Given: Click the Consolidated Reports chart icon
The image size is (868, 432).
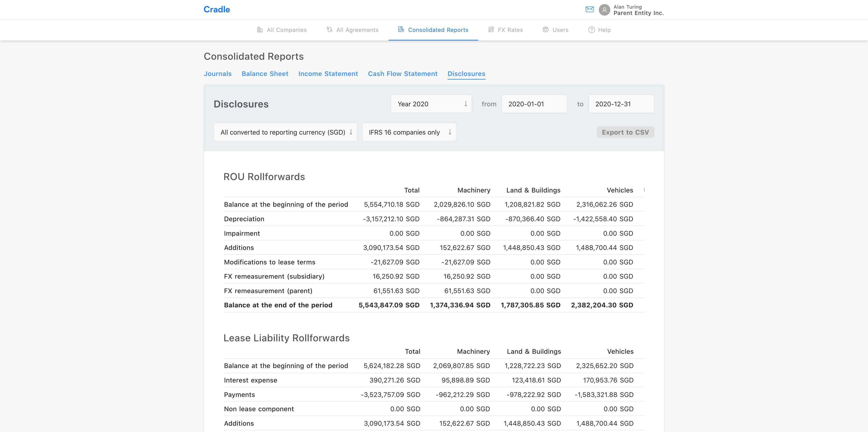Looking at the screenshot, I should coord(401,30).
